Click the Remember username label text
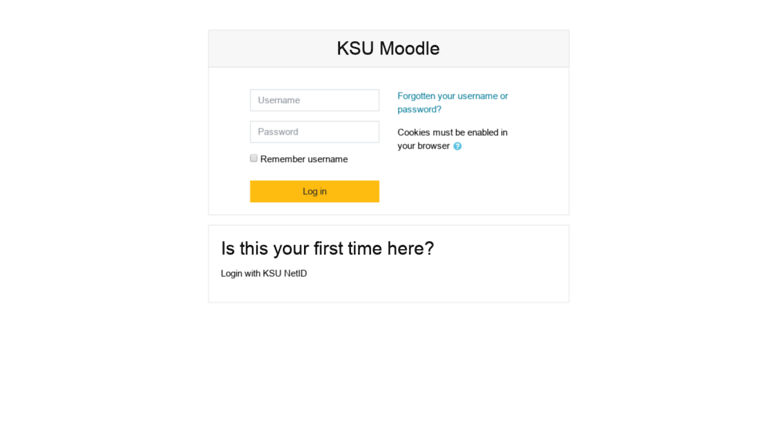The width and height of the screenshot is (777, 423). [x=304, y=159]
